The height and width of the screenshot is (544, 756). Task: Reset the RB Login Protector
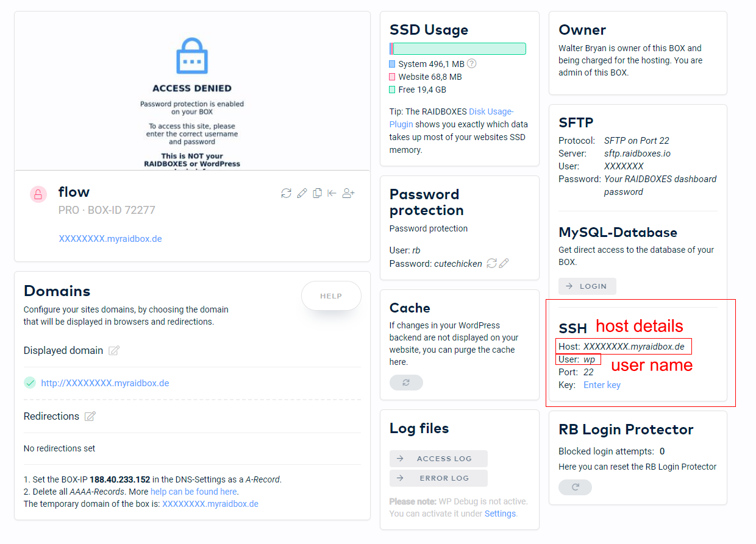[x=575, y=487]
